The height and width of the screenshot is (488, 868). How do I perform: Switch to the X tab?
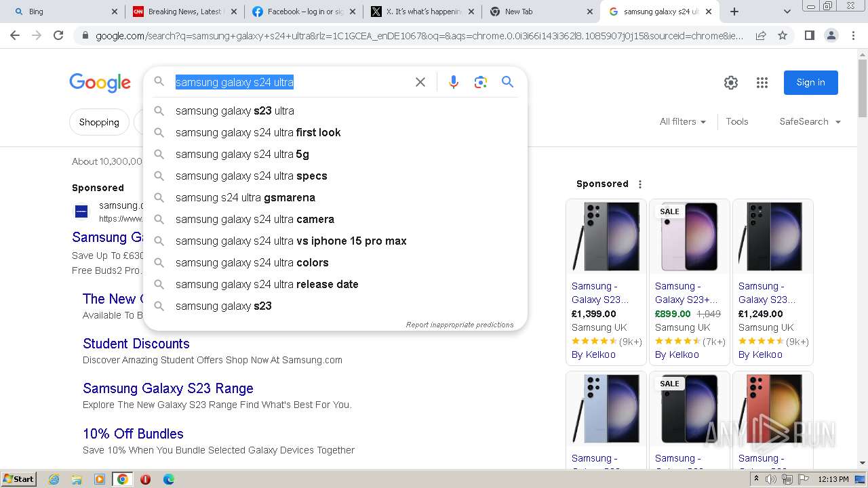pos(422,12)
